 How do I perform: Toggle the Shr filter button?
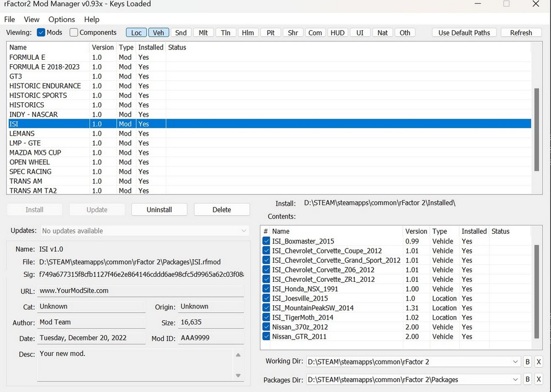pos(293,33)
